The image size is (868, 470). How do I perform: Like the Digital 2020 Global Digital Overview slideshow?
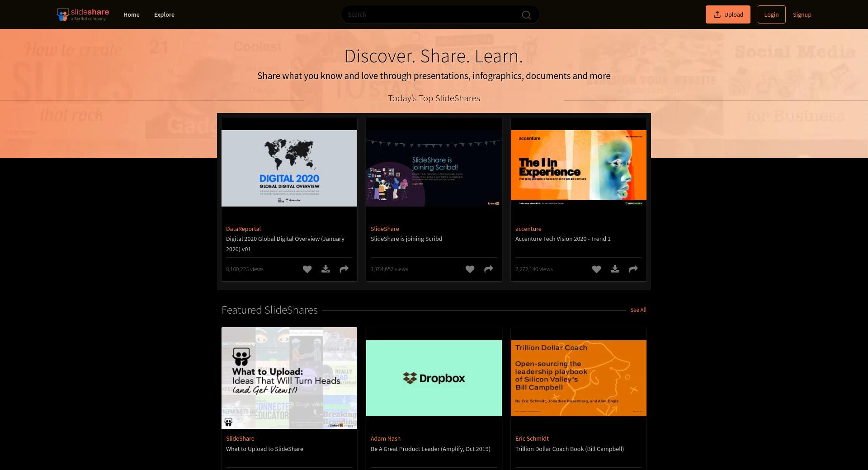pyautogui.click(x=307, y=269)
